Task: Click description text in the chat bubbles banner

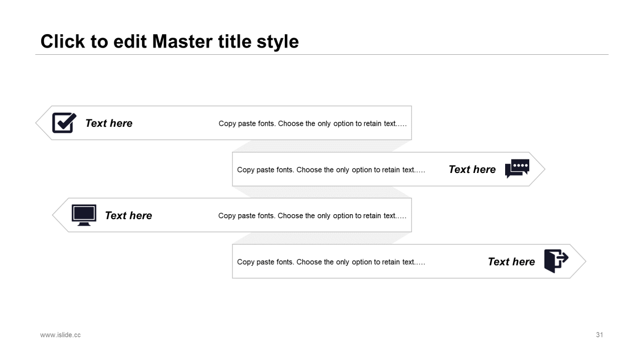Action: click(x=331, y=170)
